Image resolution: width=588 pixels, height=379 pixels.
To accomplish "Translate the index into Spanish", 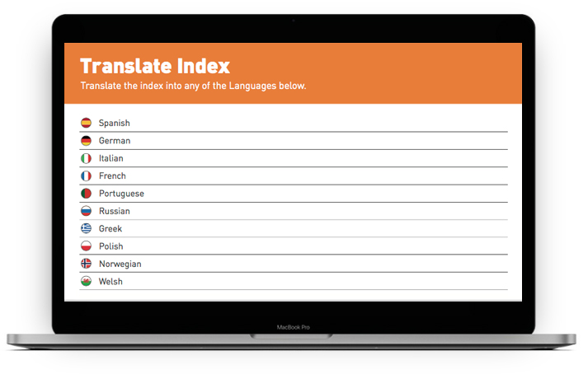I will point(114,123).
